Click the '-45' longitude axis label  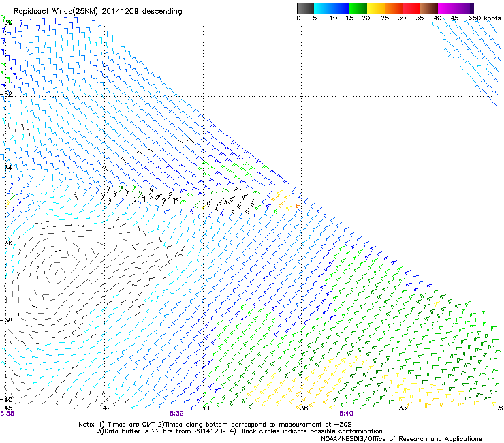[x=6, y=408]
